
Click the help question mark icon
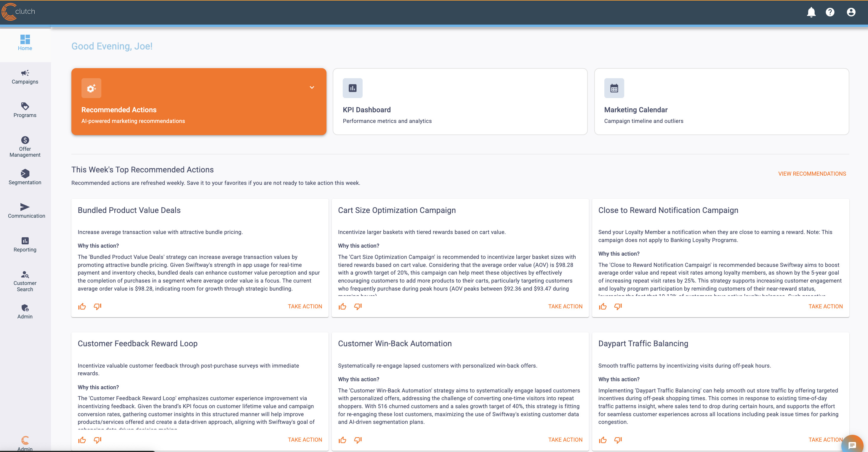point(830,12)
